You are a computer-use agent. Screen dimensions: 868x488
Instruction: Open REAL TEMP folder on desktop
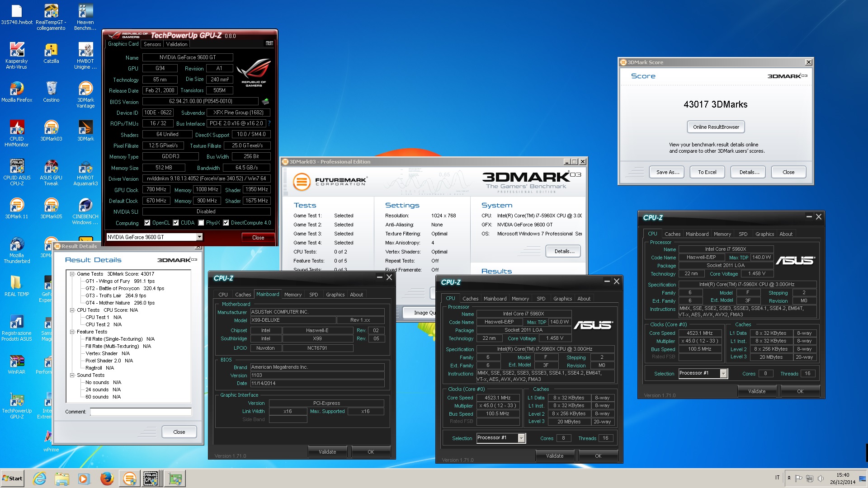(17, 286)
